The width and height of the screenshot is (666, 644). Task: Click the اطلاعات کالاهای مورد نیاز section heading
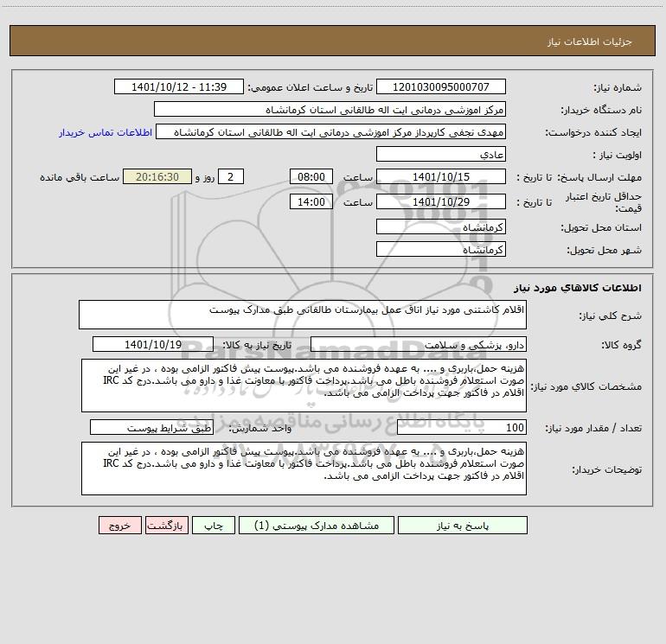point(578,288)
